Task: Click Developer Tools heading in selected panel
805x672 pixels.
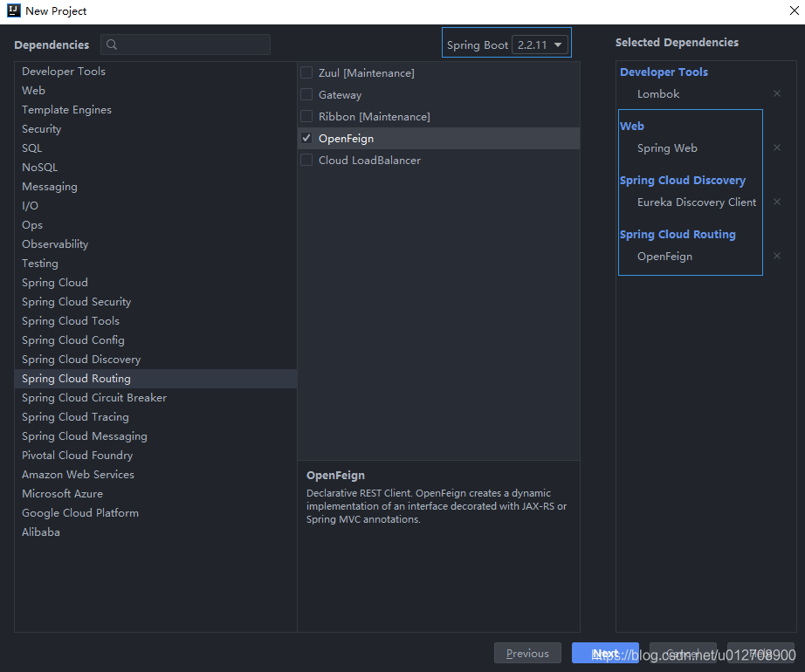Action: tap(664, 72)
